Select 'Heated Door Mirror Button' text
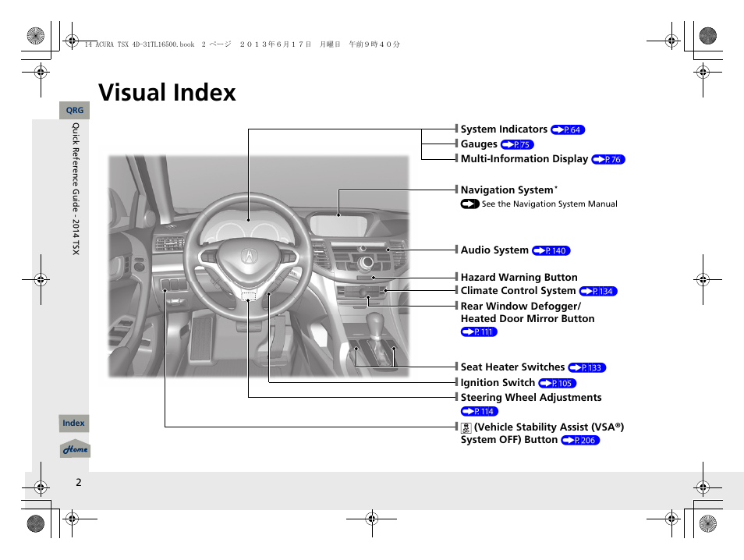This screenshot has width=744, height=560. point(528,319)
